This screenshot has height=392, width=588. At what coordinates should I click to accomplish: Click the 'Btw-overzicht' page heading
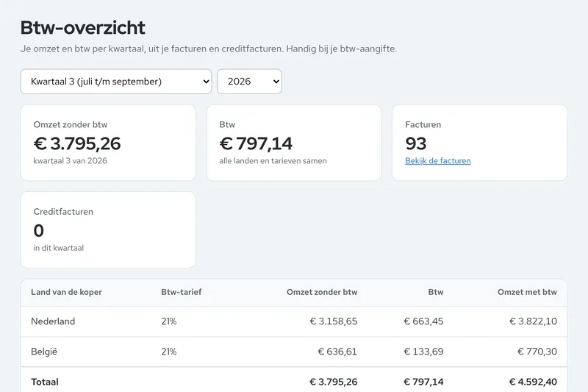point(82,28)
